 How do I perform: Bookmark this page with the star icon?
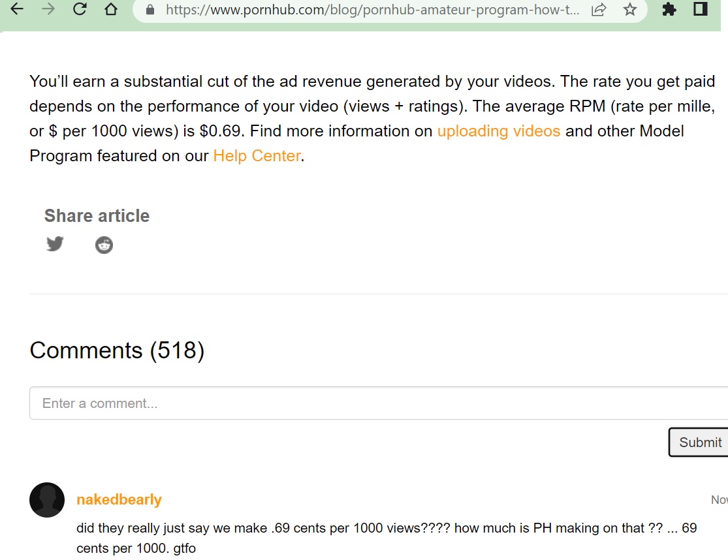tap(630, 9)
